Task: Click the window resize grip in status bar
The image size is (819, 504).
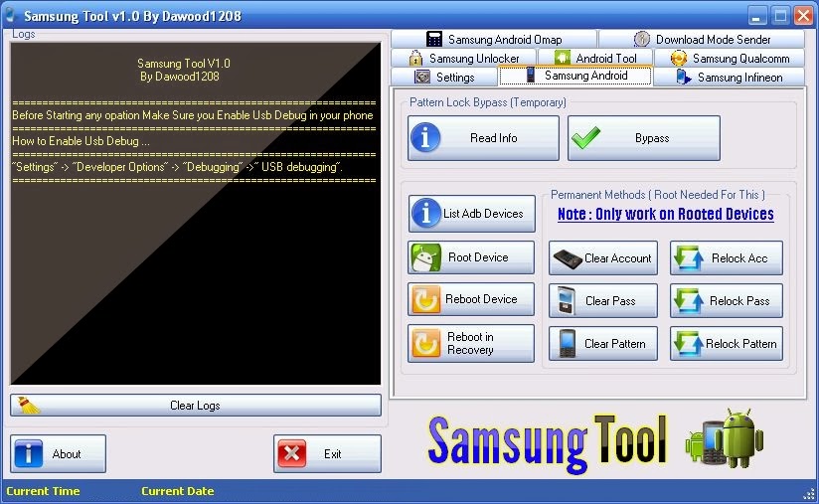Action: [x=809, y=493]
